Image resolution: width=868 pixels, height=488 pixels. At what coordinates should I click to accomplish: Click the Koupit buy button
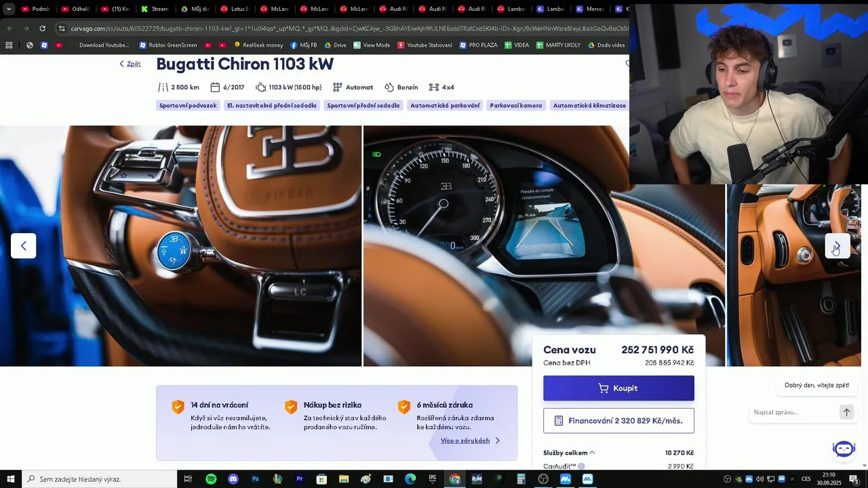click(x=618, y=388)
